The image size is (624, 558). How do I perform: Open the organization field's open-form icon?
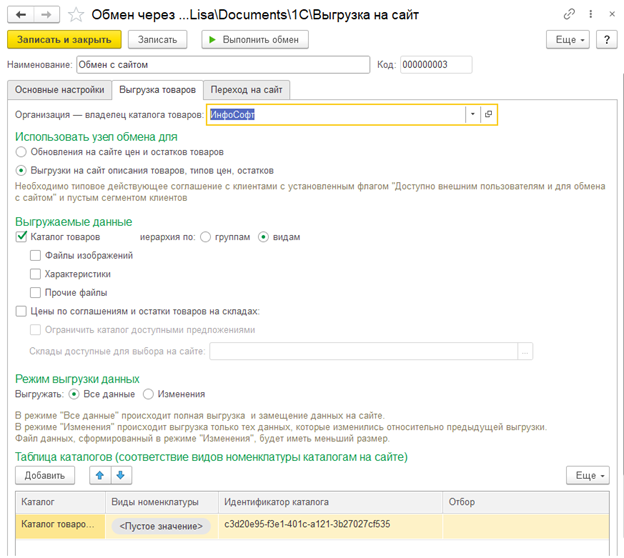tap(488, 115)
